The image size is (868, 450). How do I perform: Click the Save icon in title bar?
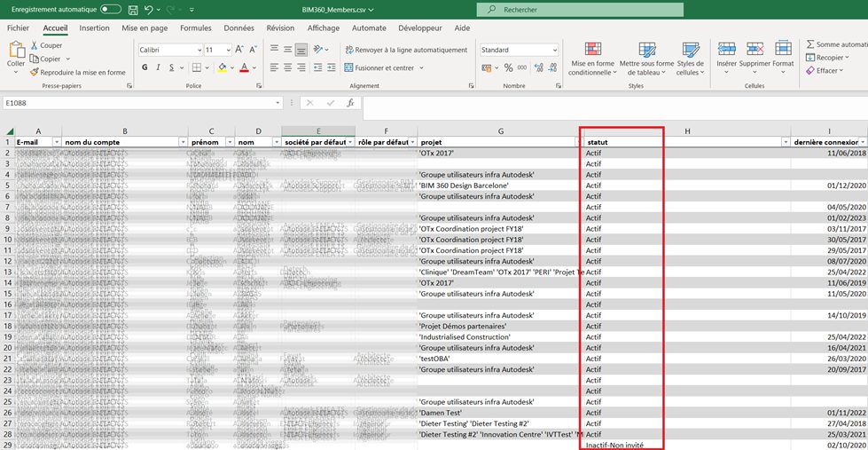tap(132, 9)
